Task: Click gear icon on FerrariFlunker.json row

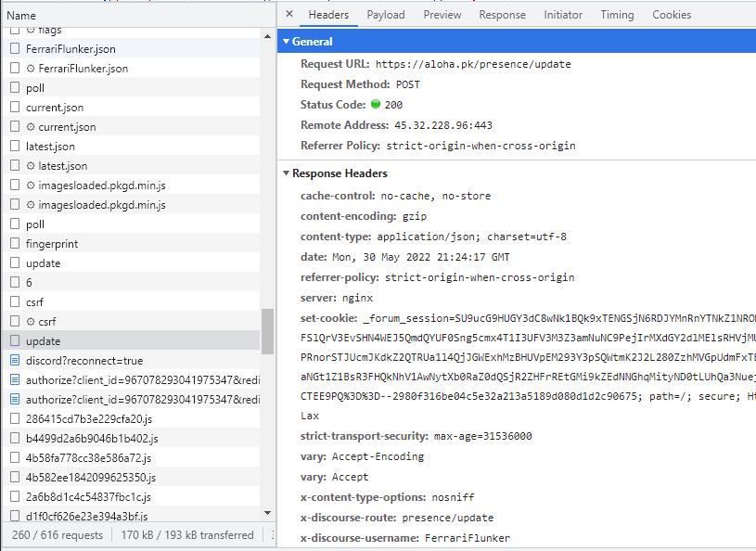Action: coord(31,69)
